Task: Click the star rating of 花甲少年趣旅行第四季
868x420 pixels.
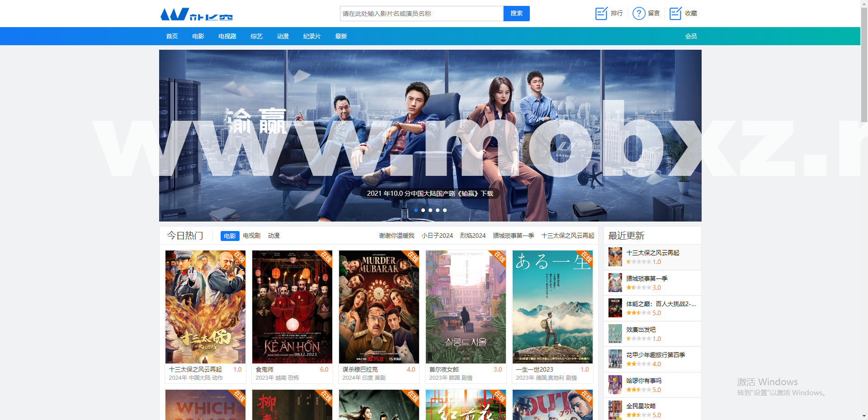Action: tap(639, 364)
